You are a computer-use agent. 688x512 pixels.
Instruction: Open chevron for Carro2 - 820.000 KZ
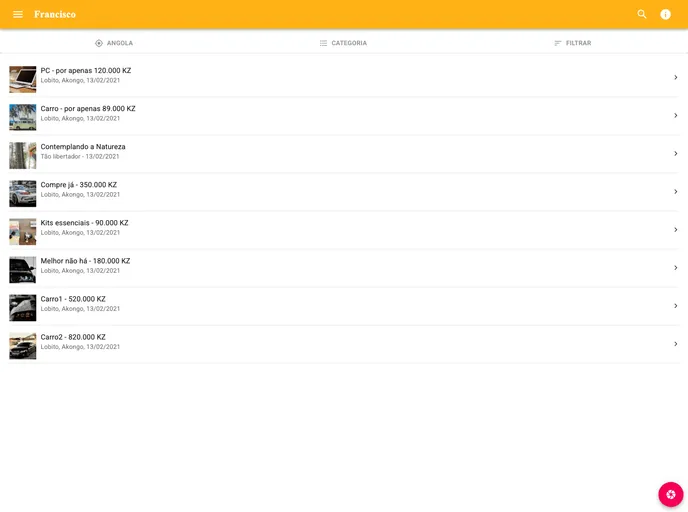pyautogui.click(x=676, y=344)
